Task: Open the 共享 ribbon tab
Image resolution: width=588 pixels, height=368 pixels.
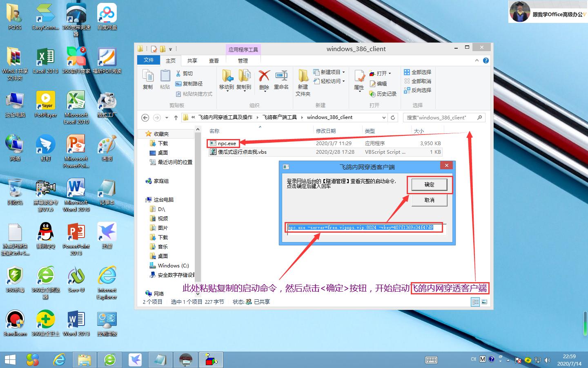Action: tap(192, 60)
